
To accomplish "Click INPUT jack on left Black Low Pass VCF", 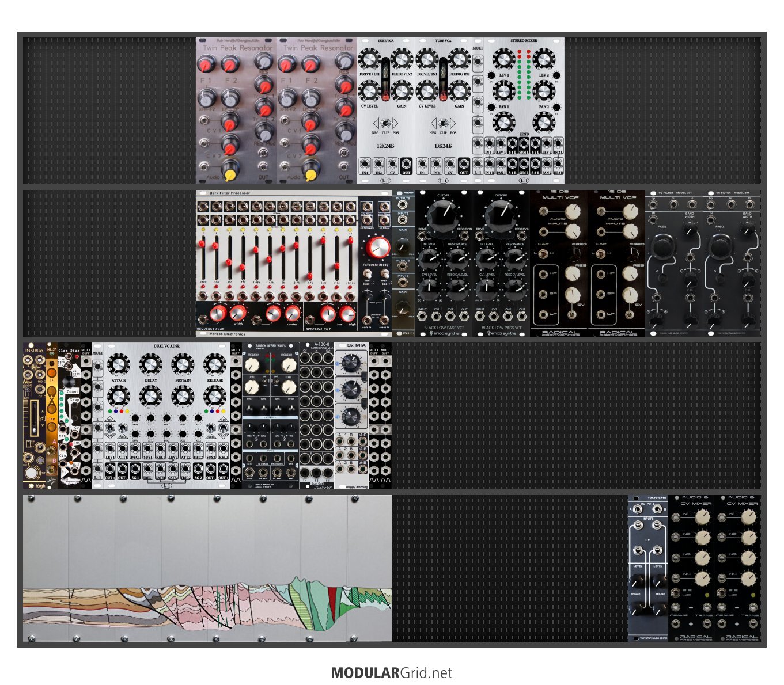I will tap(422, 316).
